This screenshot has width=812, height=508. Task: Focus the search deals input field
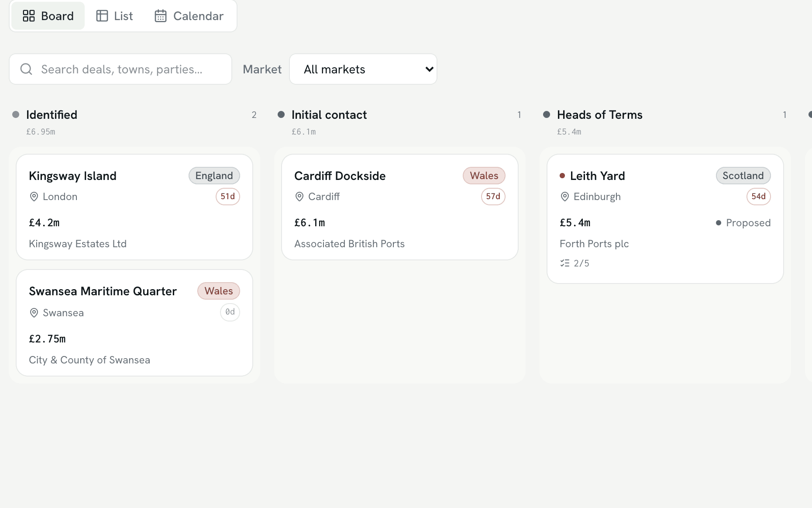(120, 69)
